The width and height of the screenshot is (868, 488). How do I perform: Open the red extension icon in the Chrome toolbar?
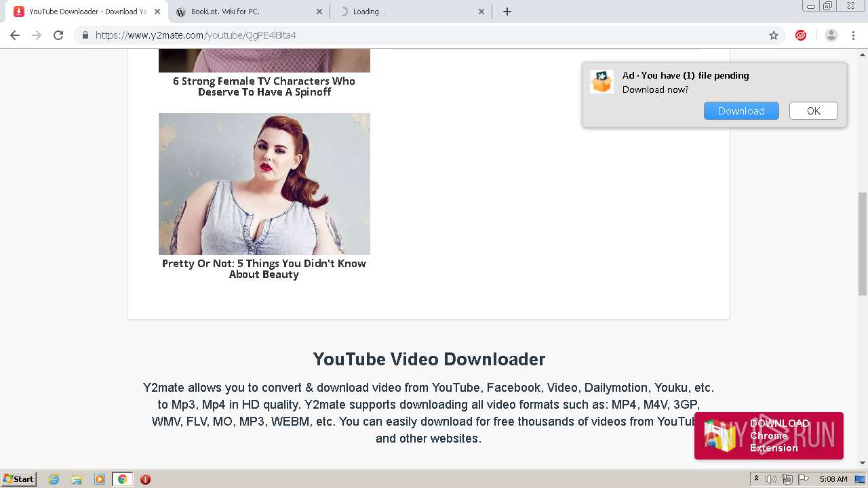point(801,35)
